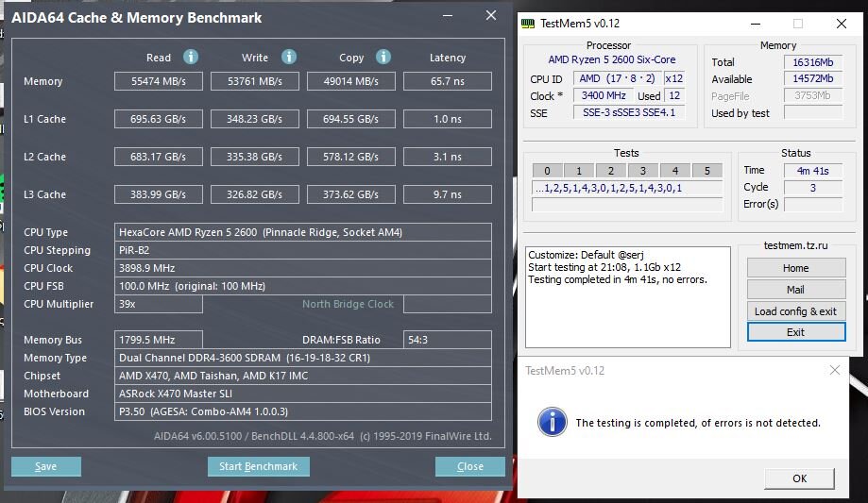Click the Chipset field AMD X470
868x503 pixels.
coord(303,376)
